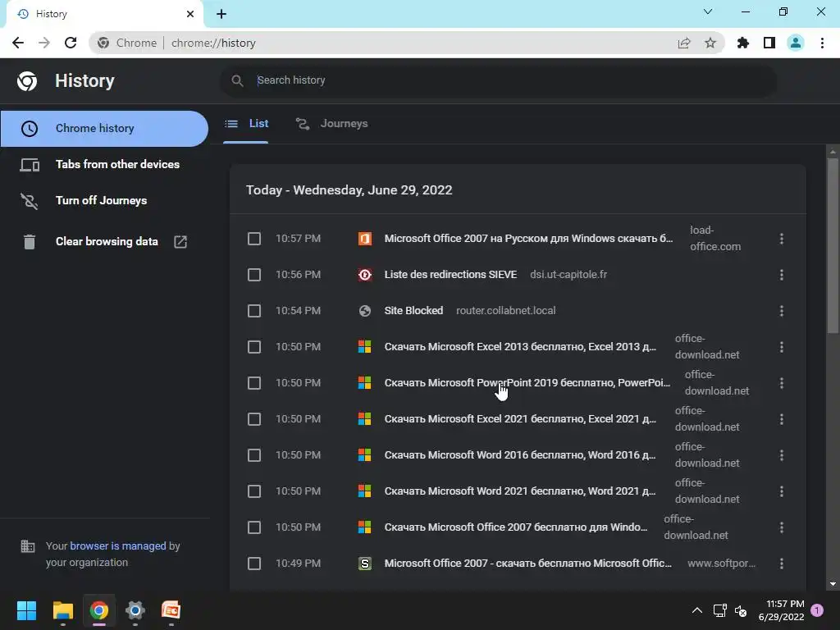
Task: Open the side panel icon
Action: point(769,43)
